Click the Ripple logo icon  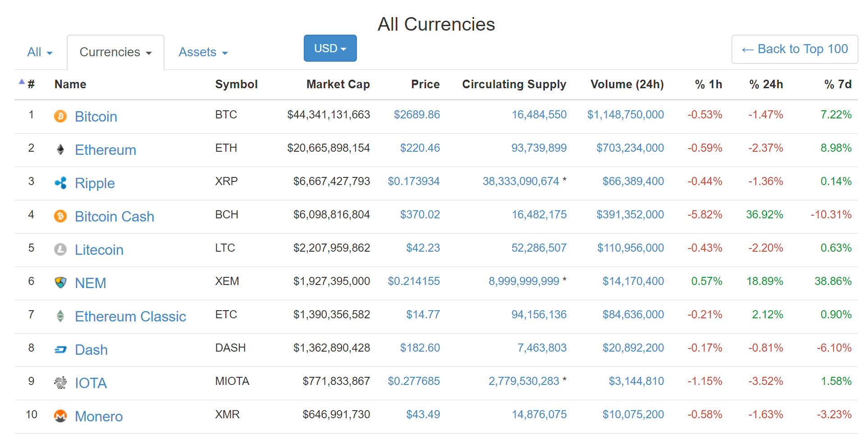[60, 183]
